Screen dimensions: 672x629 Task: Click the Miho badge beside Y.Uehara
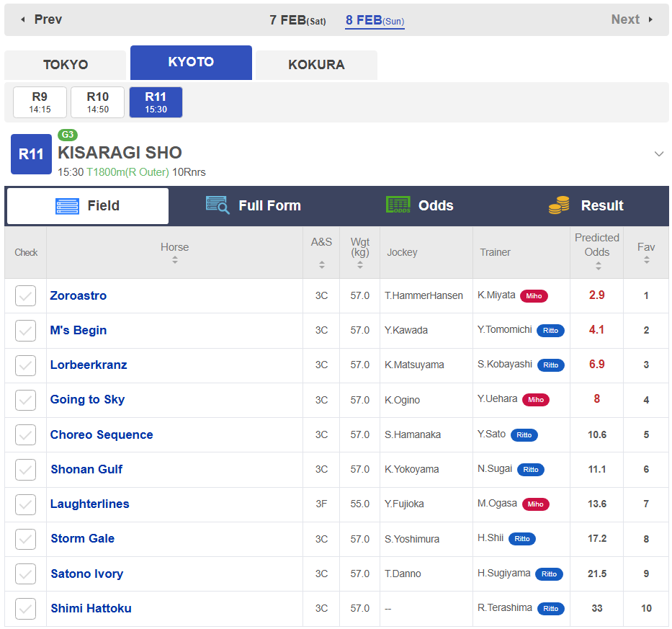(536, 400)
